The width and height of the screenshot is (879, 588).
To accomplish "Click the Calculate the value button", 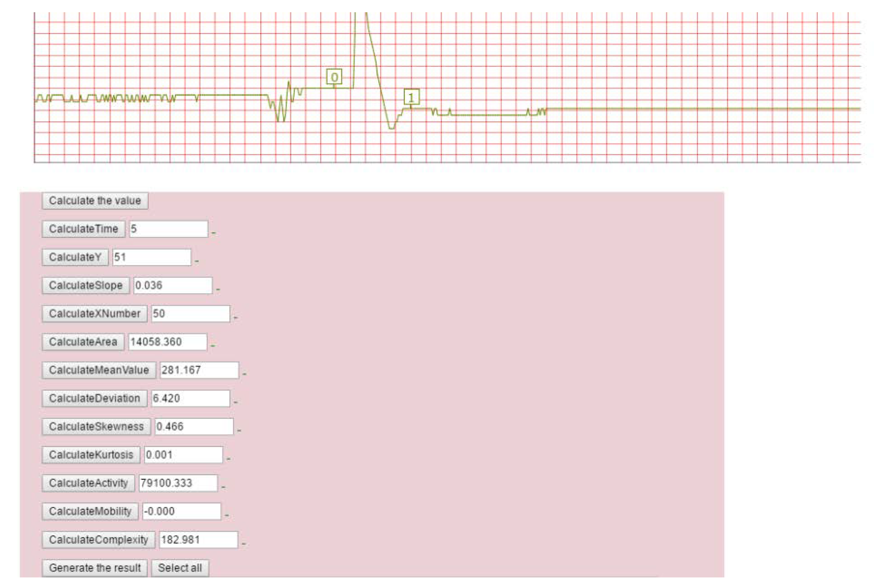I will tap(95, 201).
